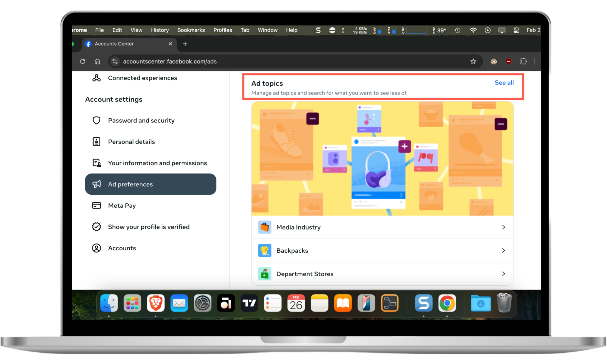This screenshot has width=607, height=364.
Task: Click the ad topics illustration banner
Action: (382, 159)
